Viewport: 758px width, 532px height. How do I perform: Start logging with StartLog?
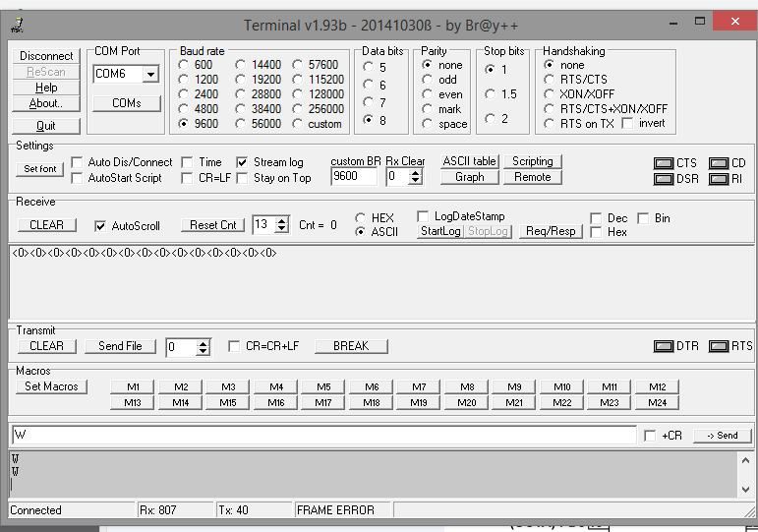[440, 231]
